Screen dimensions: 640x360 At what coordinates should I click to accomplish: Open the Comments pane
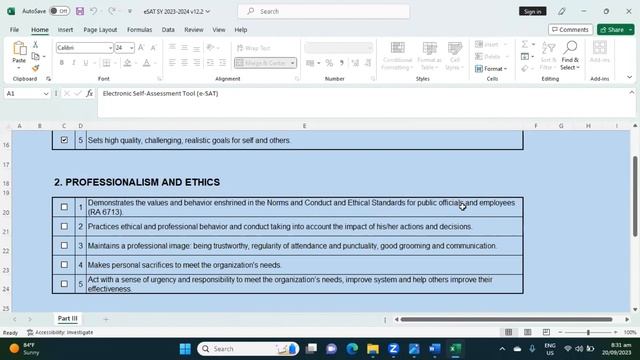(570, 29)
